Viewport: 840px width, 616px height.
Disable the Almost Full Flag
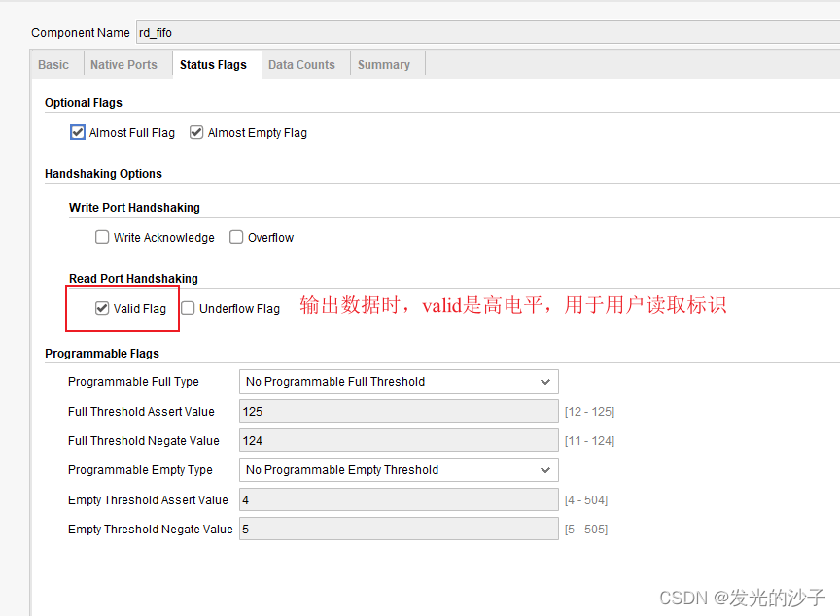(x=77, y=132)
